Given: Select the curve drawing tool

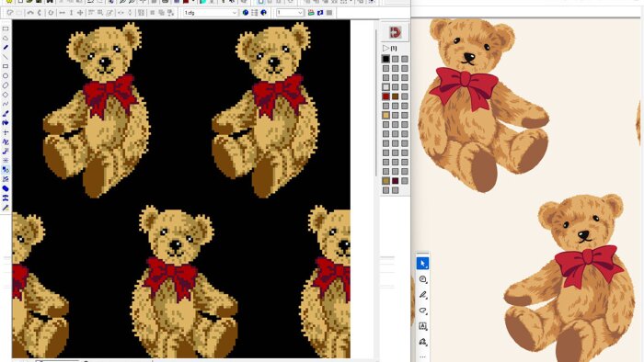Looking at the screenshot, I should [x=6, y=104].
